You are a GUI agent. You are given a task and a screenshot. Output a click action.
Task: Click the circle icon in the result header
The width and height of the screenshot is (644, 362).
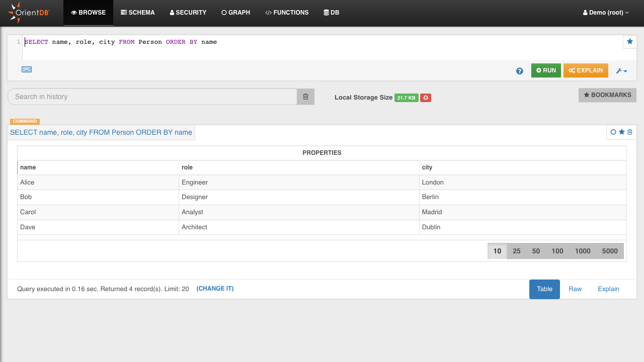[x=613, y=132]
